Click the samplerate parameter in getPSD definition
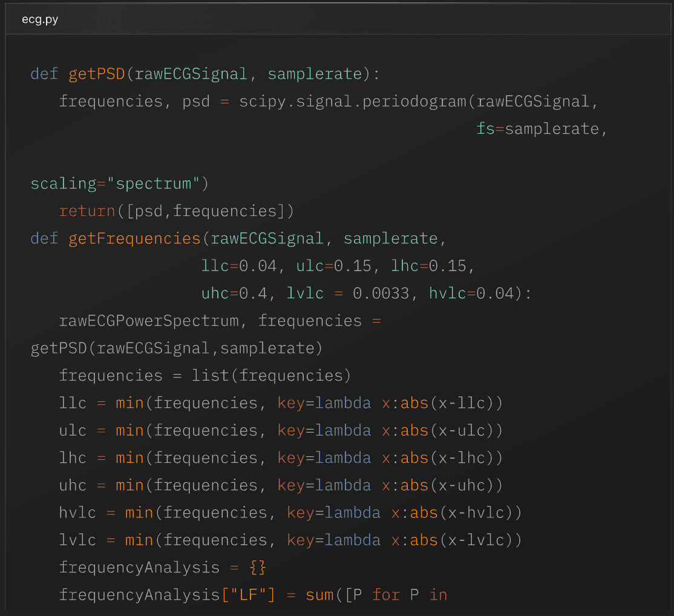674x616 pixels. click(314, 73)
